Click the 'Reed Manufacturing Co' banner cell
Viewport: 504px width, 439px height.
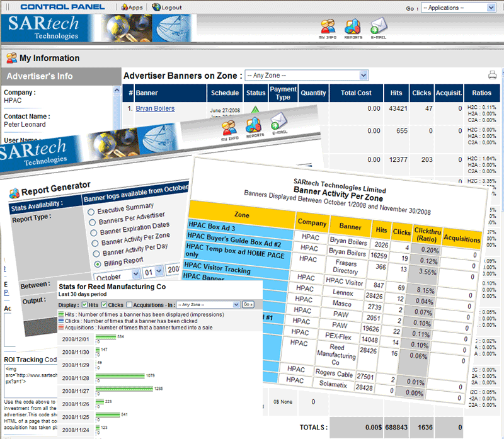336,355
